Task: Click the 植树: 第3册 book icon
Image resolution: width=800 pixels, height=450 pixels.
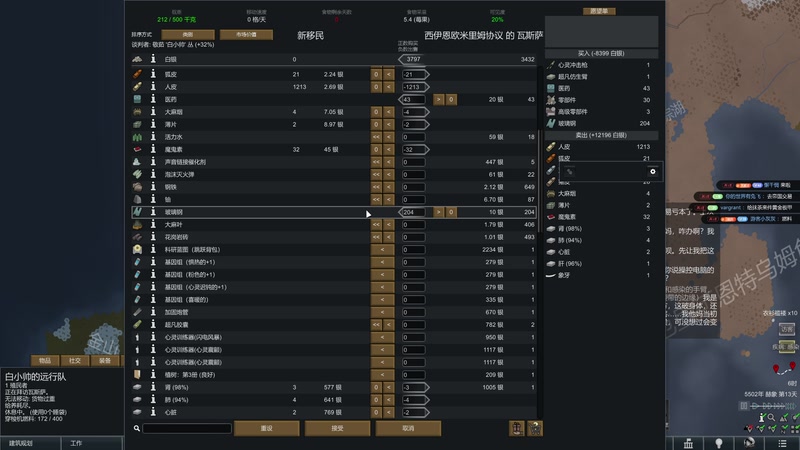Action: click(x=137, y=374)
